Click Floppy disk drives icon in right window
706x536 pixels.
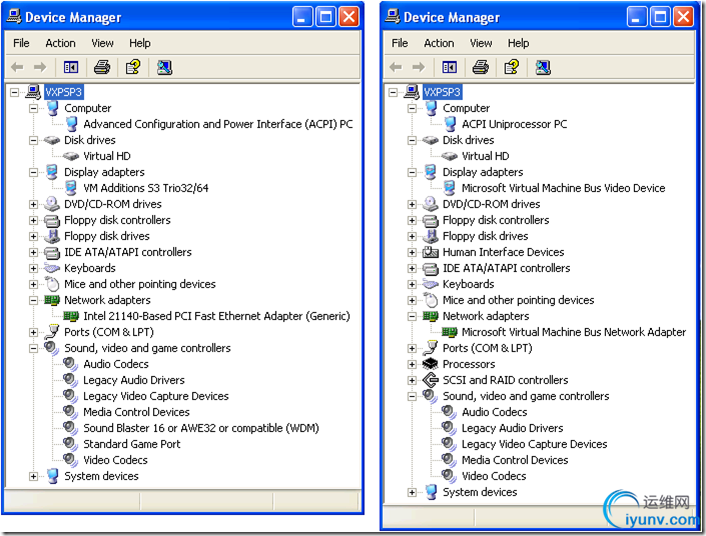[x=431, y=236]
